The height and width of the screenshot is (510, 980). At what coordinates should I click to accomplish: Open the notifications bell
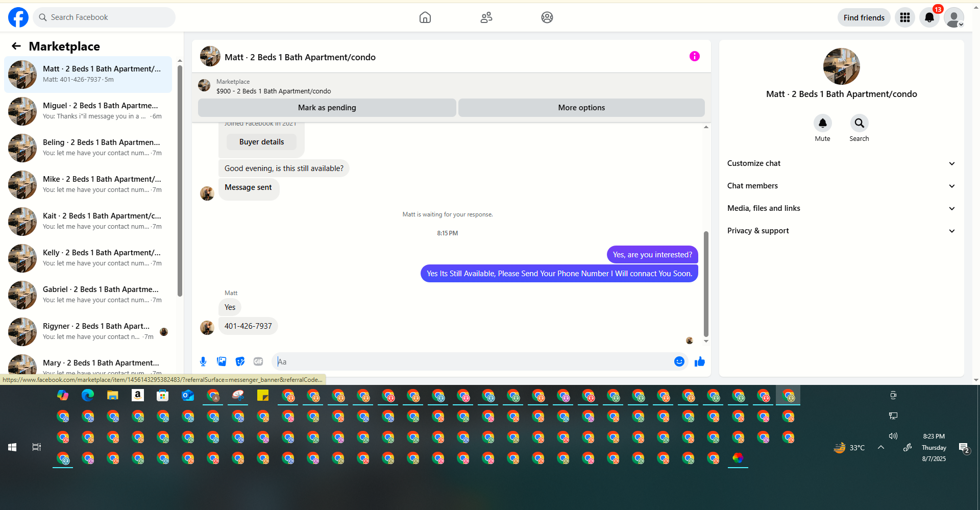(929, 17)
